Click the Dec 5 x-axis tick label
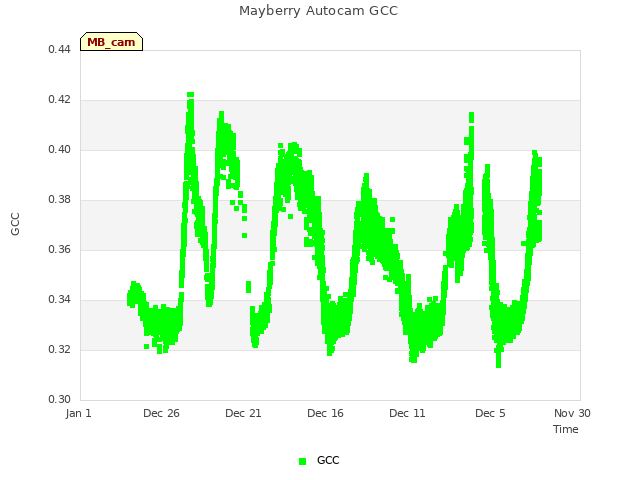640x480 pixels. pyautogui.click(x=490, y=413)
